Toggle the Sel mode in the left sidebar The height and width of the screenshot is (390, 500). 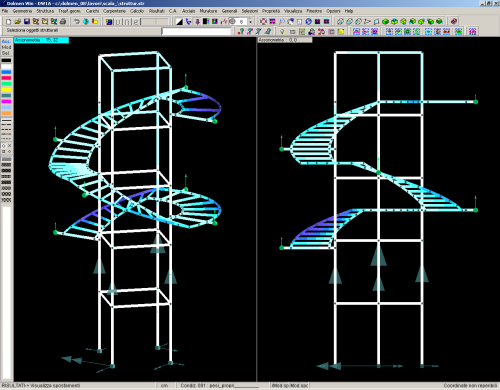tap(6, 53)
